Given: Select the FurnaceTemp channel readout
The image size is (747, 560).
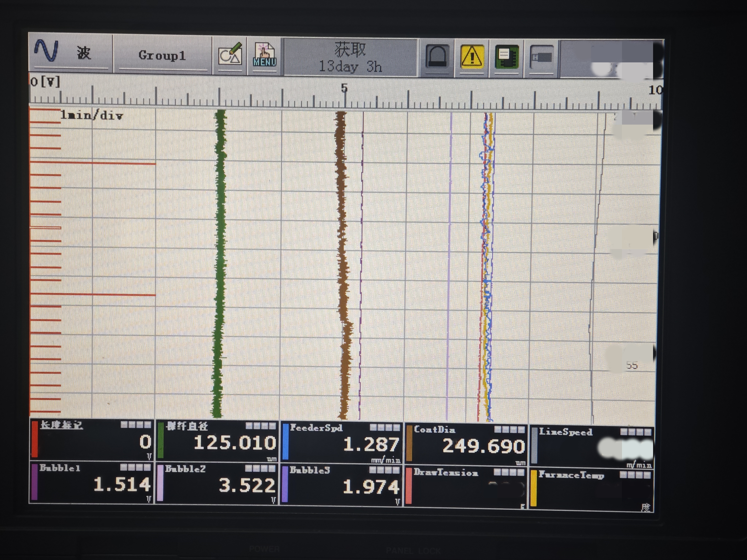Looking at the screenshot, I should (591, 490).
